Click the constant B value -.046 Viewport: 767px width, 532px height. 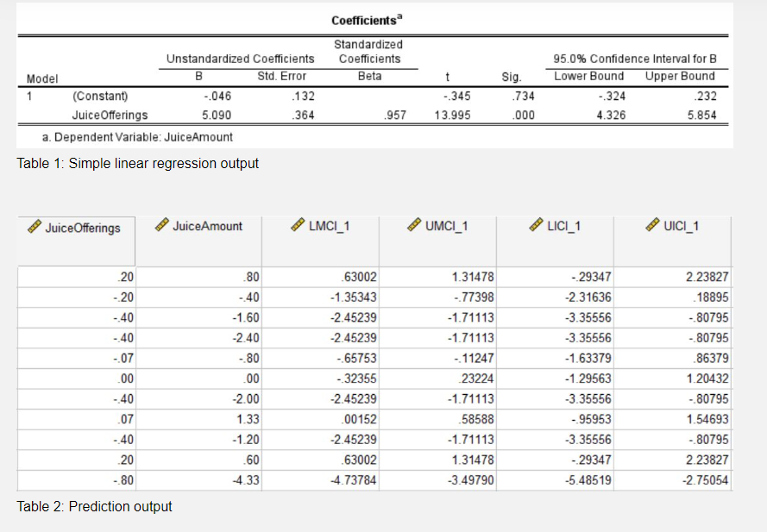tap(217, 96)
